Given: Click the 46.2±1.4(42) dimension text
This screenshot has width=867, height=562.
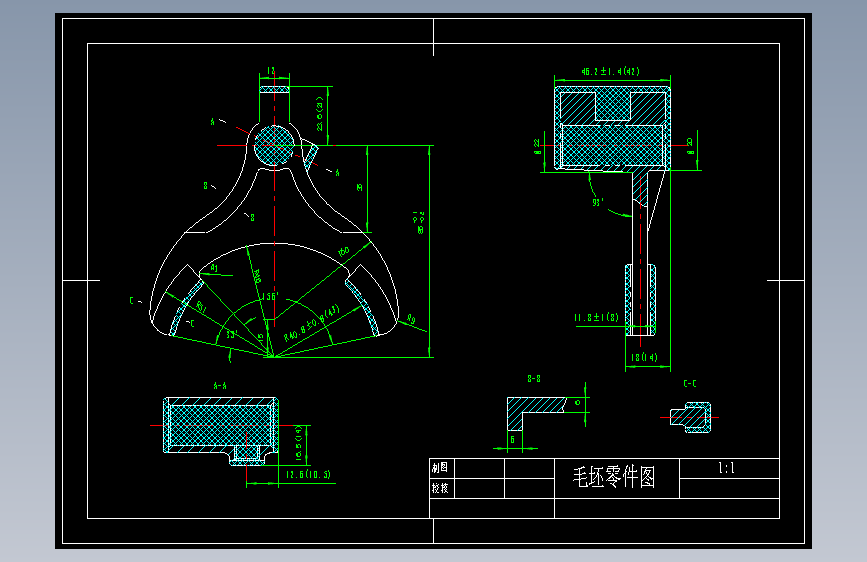Looking at the screenshot, I should click(610, 71).
